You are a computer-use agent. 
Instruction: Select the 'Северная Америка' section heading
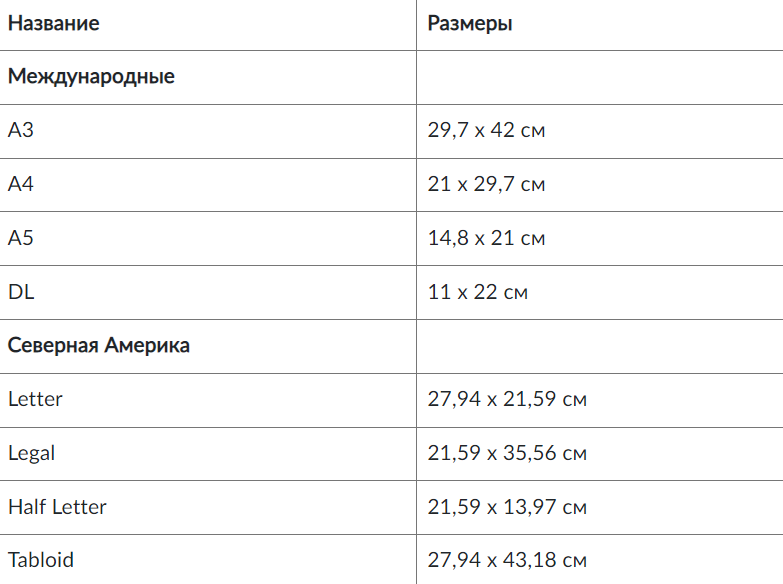coord(98,346)
